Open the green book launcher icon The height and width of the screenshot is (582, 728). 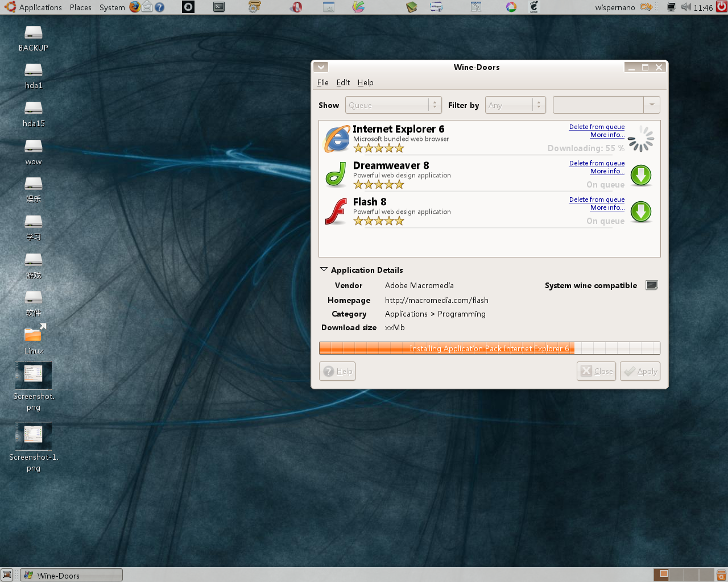click(x=412, y=7)
